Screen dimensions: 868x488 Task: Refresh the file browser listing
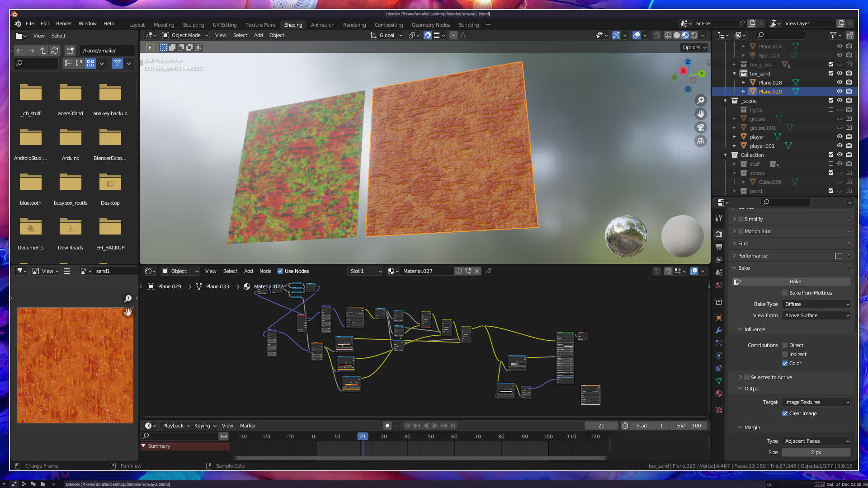click(x=55, y=51)
